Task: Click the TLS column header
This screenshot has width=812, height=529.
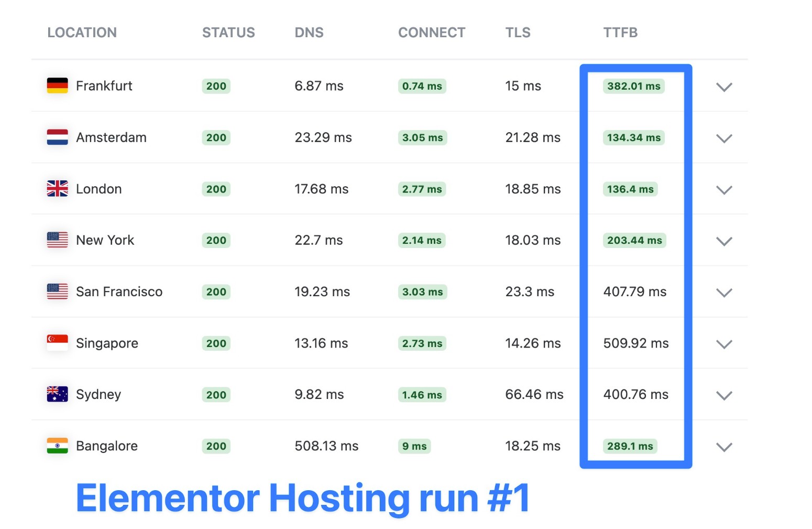Action: (518, 33)
